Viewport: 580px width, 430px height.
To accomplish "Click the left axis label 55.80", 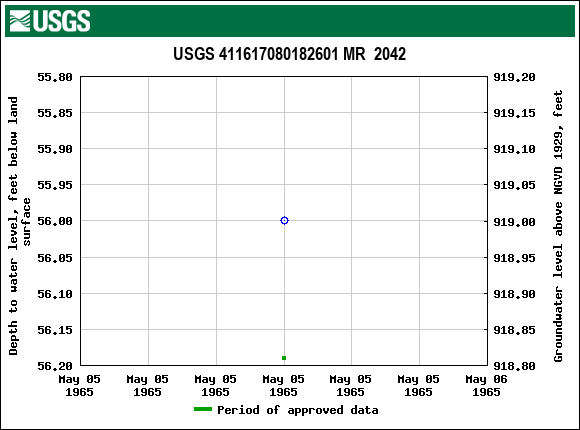I will (55, 77).
